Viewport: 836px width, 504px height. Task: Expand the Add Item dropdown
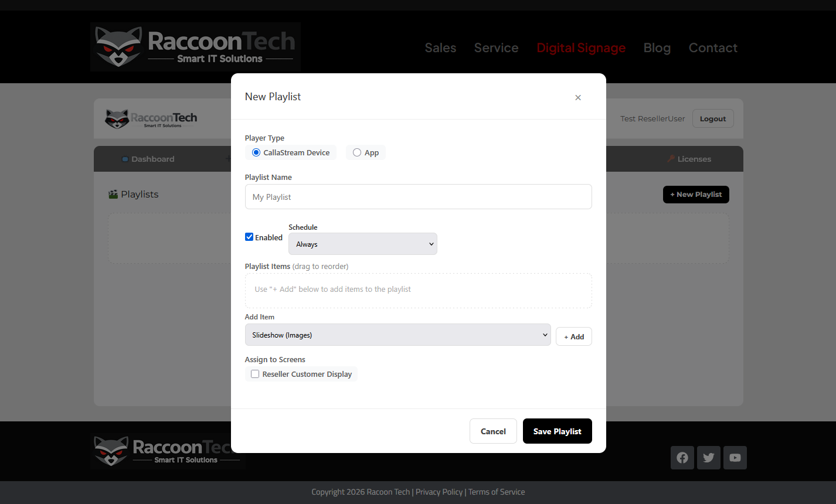(397, 335)
